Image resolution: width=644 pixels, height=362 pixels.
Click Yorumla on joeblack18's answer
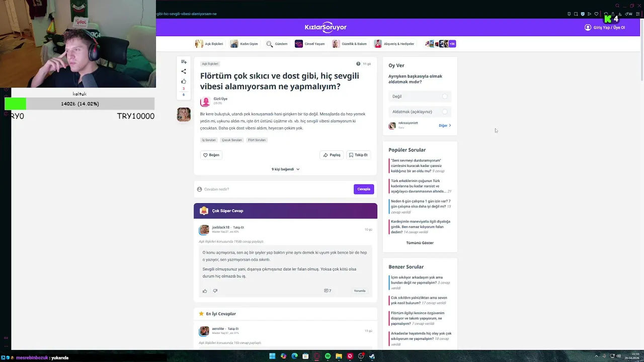pos(360,291)
